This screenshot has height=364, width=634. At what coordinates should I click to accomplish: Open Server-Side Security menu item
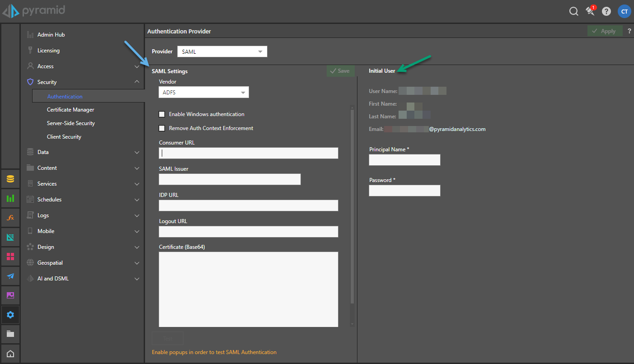71,123
